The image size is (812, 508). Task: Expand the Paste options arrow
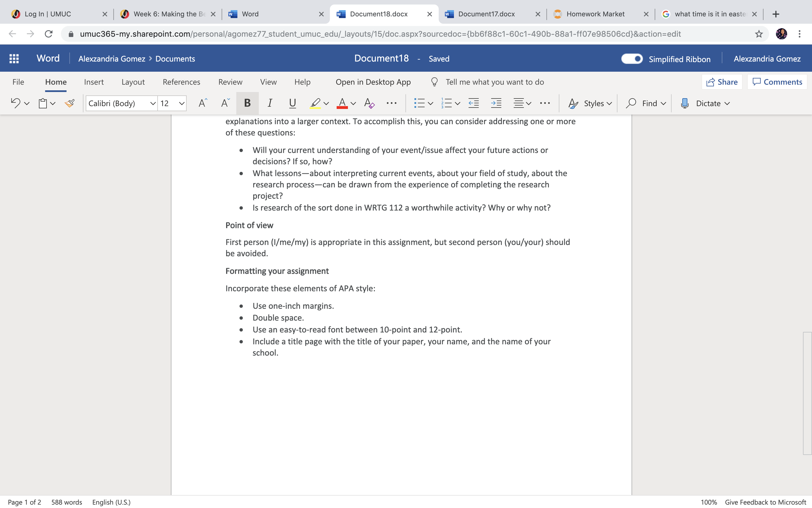[53, 104]
